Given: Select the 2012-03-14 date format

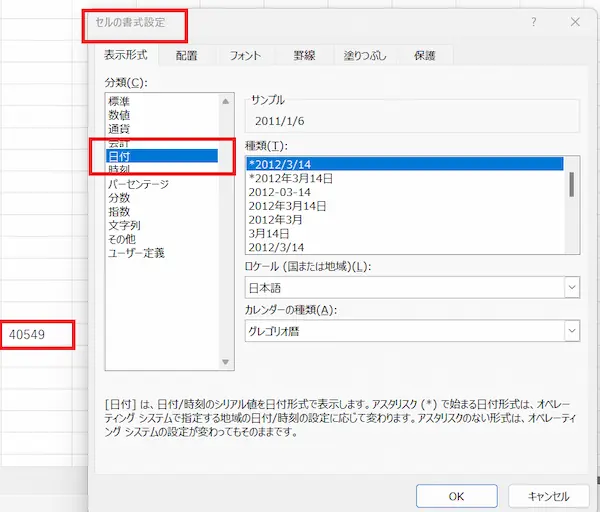Looking at the screenshot, I should (283, 191).
